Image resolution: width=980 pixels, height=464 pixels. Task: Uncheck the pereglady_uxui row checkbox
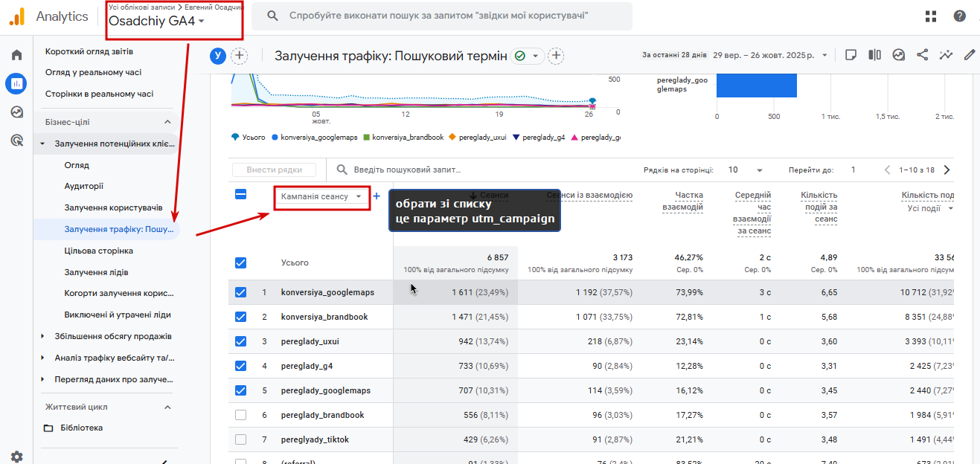(240, 341)
